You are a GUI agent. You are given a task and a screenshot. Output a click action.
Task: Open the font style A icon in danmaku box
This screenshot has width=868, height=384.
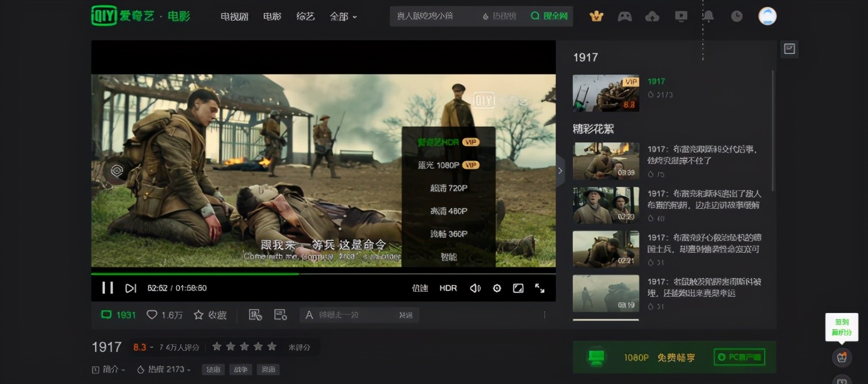coord(309,315)
